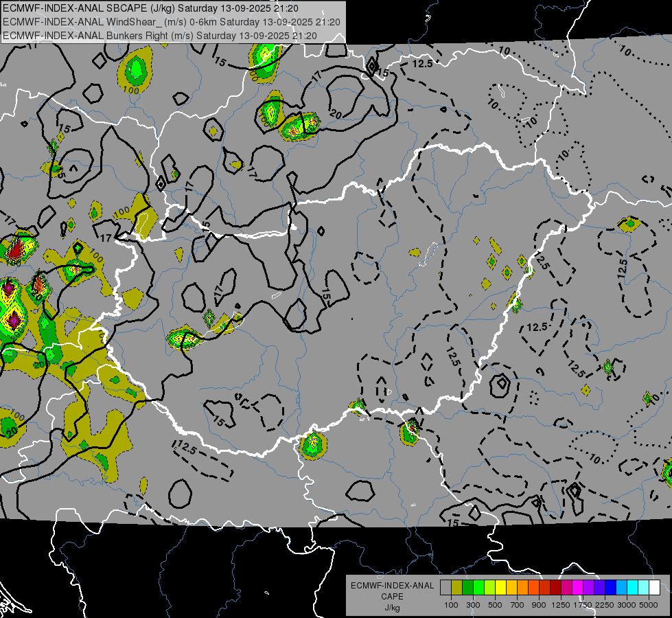Select the gray swatch in CAPE legend
Image resolution: width=672 pixels, height=618 pixels.
[x=445, y=587]
